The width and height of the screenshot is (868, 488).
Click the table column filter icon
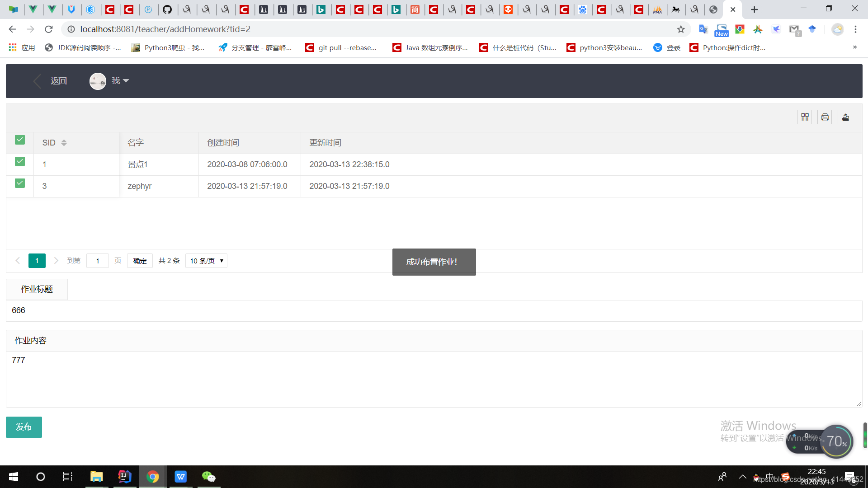pos(805,117)
